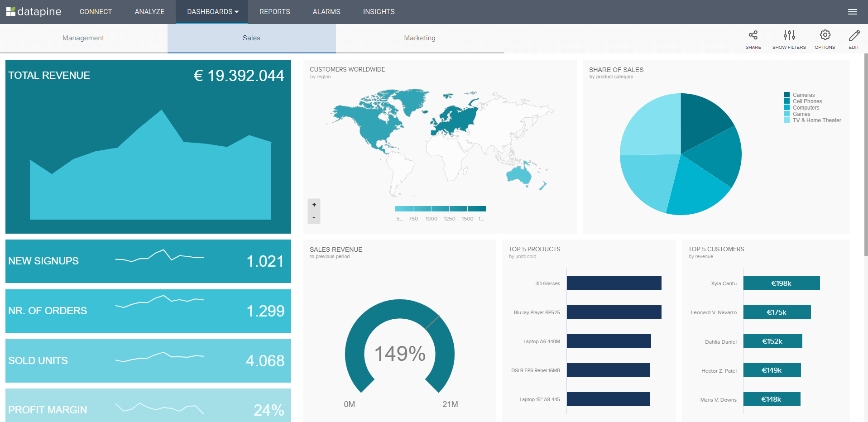The width and height of the screenshot is (868, 422).
Task: Click the map color scale legend
Action: [x=441, y=209]
